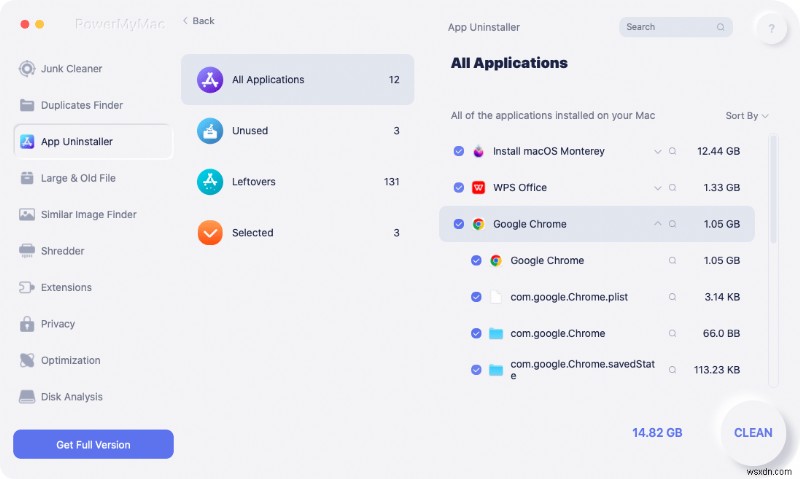Reveal WPS Office with its magnifier icon
This screenshot has width=800, height=479.
(x=672, y=187)
